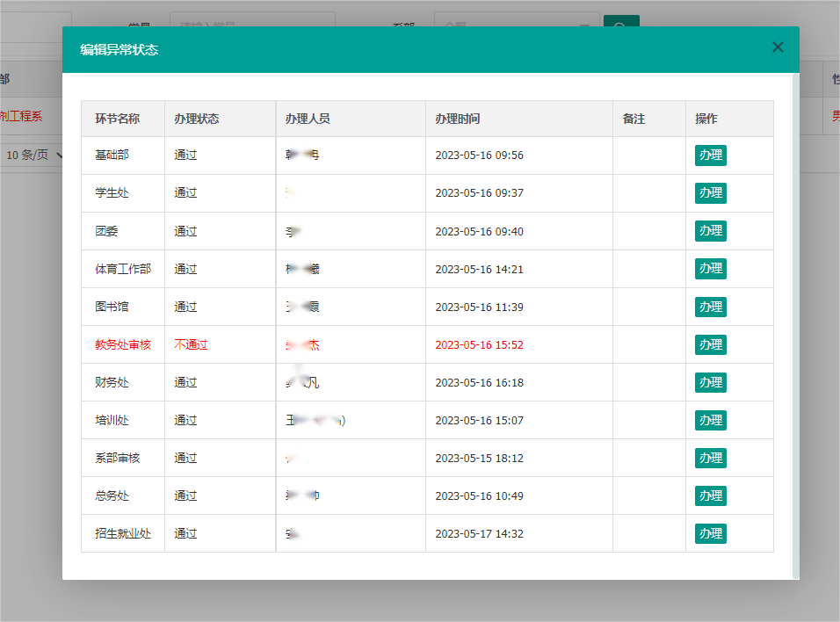The height and width of the screenshot is (622, 840).
Task: Click time 2023-05-16 16:18
Action: (479, 382)
